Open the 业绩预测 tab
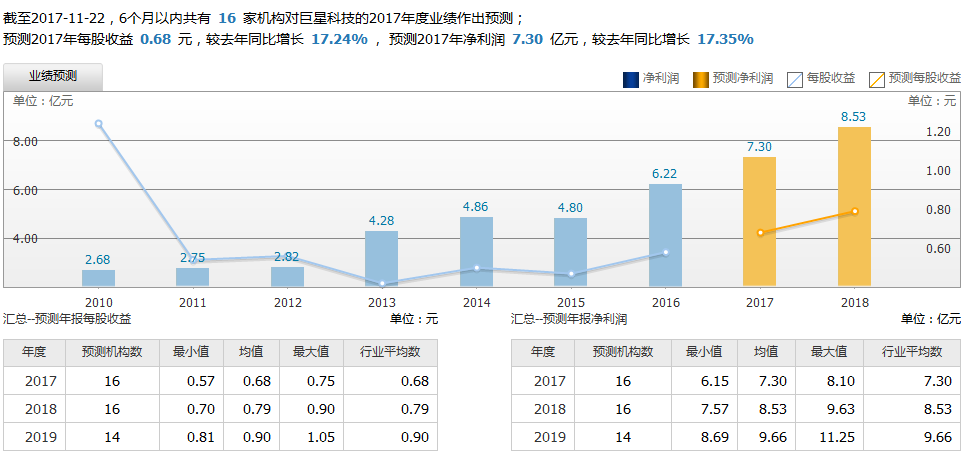 [53, 77]
